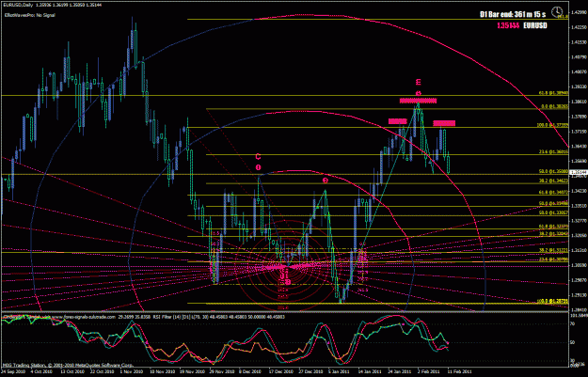
Task: Click the 1.36430 price axis value
Action: [x=579, y=146]
